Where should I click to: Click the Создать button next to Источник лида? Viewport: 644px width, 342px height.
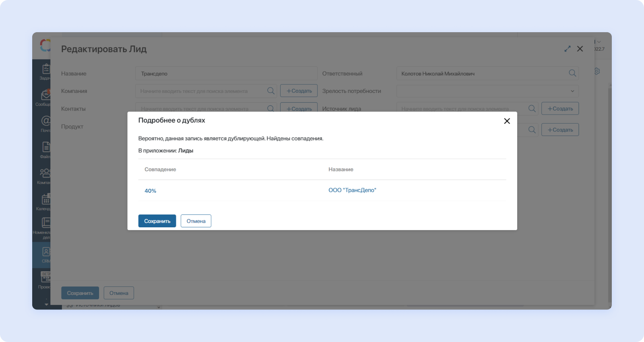tap(560, 109)
